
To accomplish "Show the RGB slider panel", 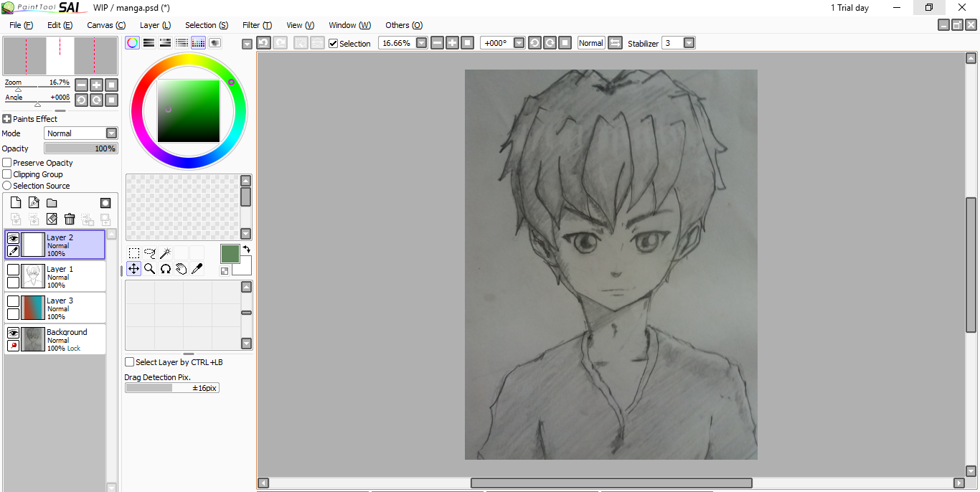I will (149, 43).
